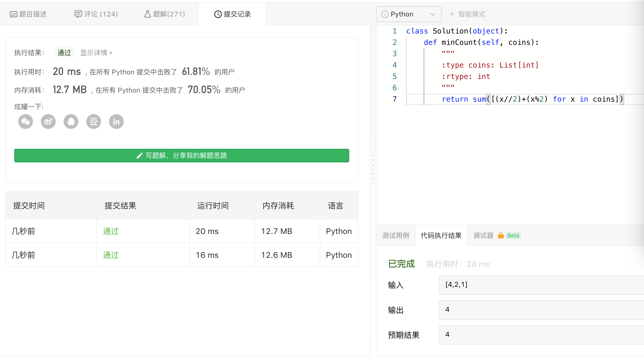Share result via QQ icon

[x=71, y=122]
